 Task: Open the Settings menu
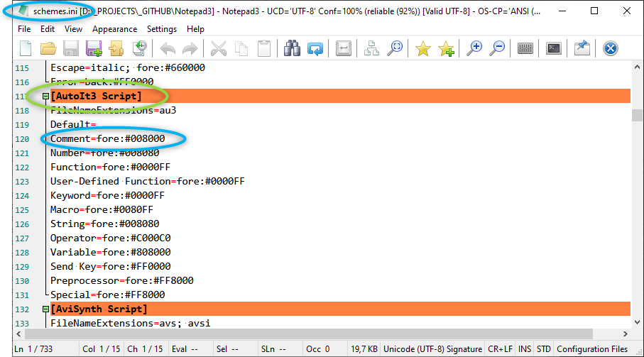click(x=162, y=29)
